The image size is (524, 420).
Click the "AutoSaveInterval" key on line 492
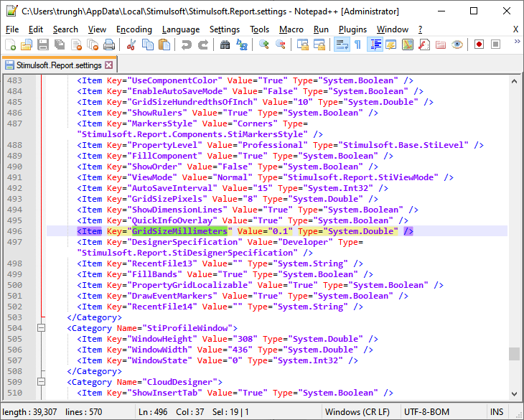click(x=172, y=188)
